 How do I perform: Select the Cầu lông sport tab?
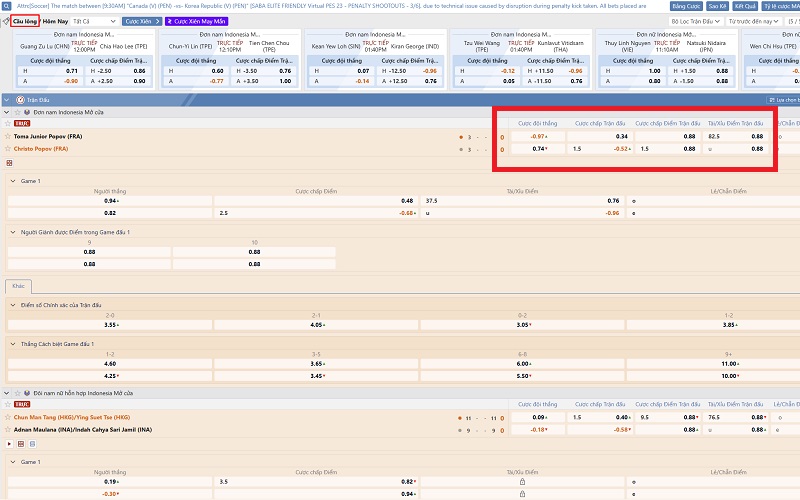click(x=26, y=20)
